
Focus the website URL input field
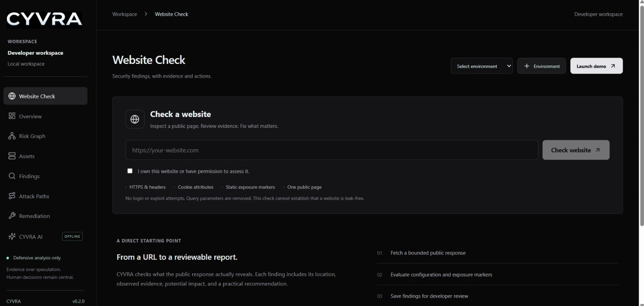click(332, 150)
